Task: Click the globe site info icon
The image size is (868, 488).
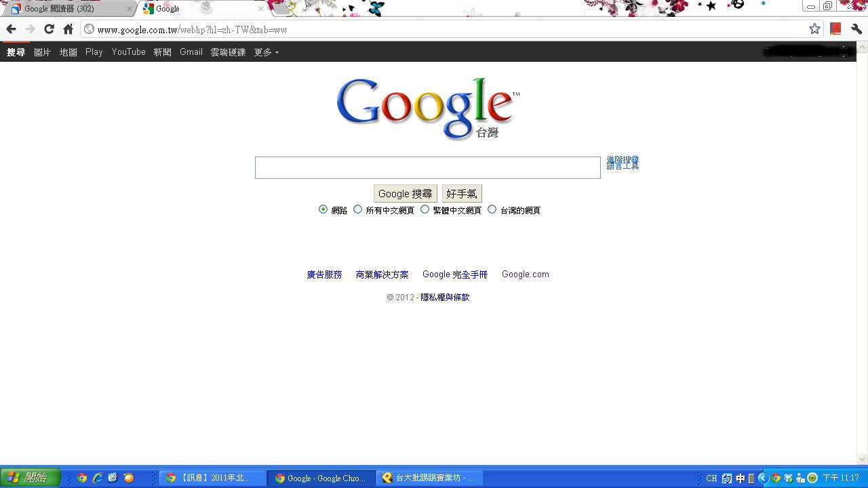Action: click(89, 29)
